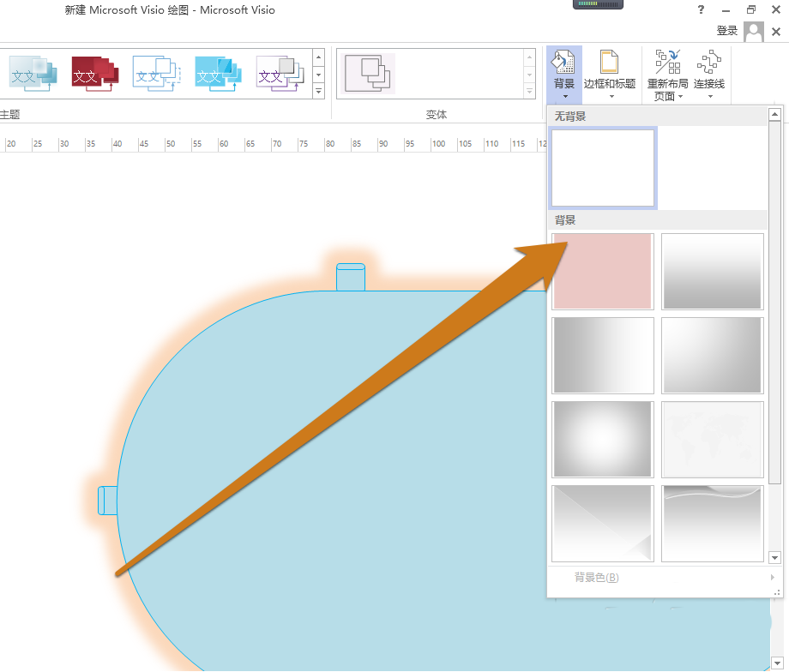Click the Help question mark icon
The height and width of the screenshot is (672, 789).
point(701,9)
